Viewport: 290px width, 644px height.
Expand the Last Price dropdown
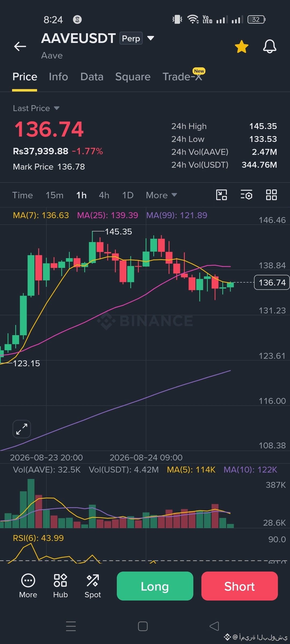(x=57, y=108)
